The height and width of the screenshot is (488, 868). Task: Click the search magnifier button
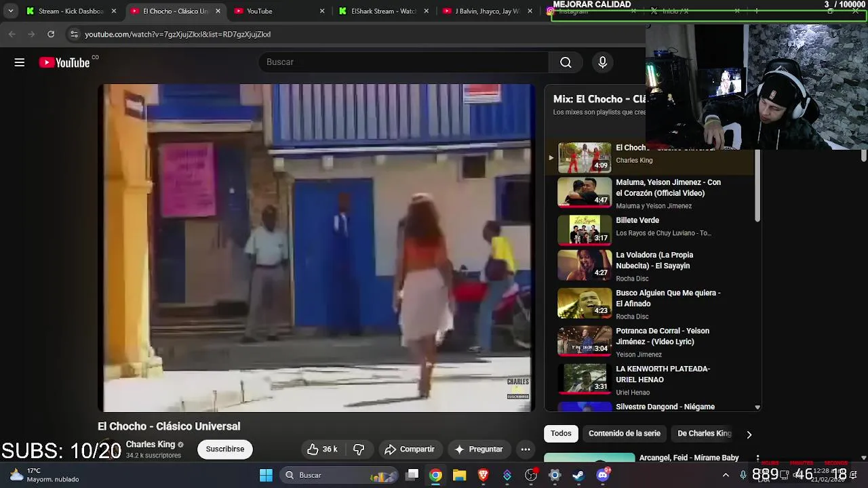click(566, 62)
